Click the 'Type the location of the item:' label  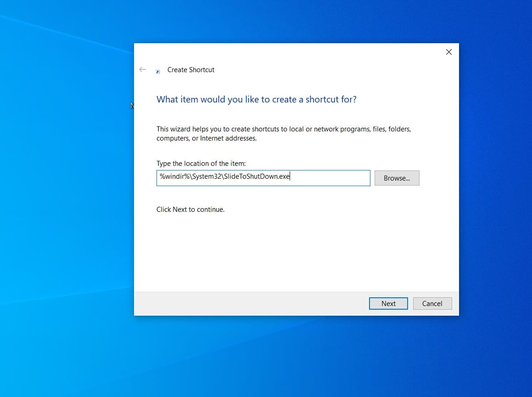201,164
